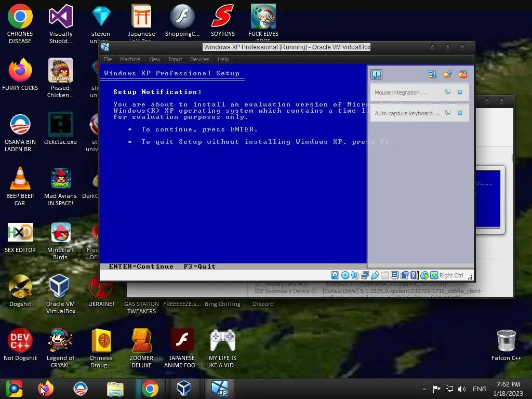Click the Right Ctrl host key label
The image size is (532, 399).
pos(451,275)
